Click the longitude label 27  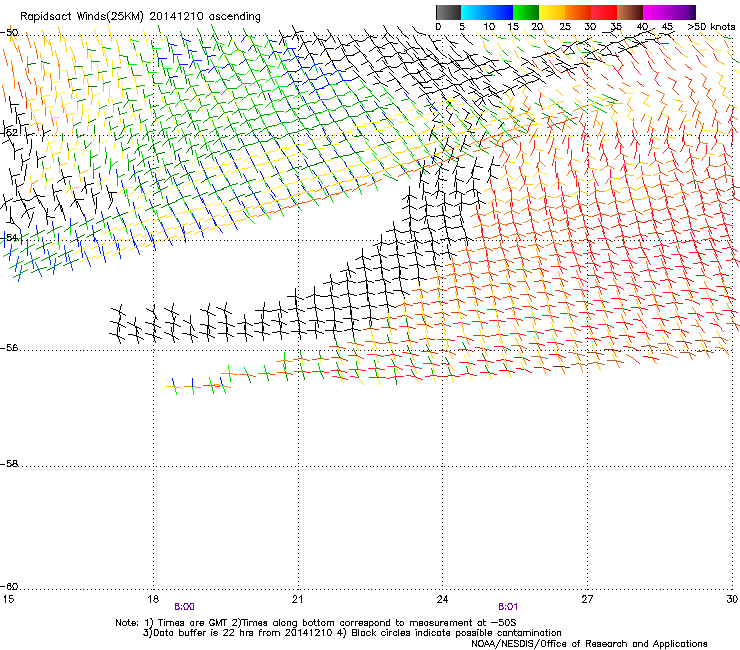[x=587, y=599]
